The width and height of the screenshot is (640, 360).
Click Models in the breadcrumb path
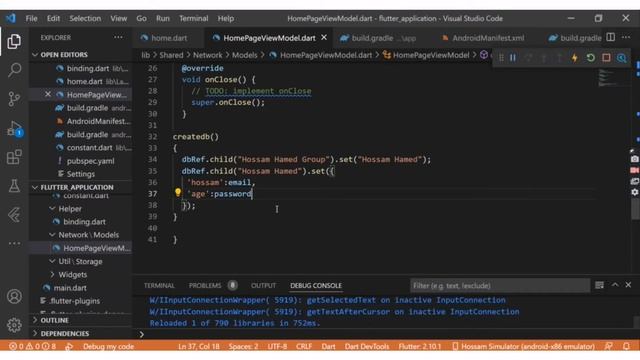tap(244, 55)
